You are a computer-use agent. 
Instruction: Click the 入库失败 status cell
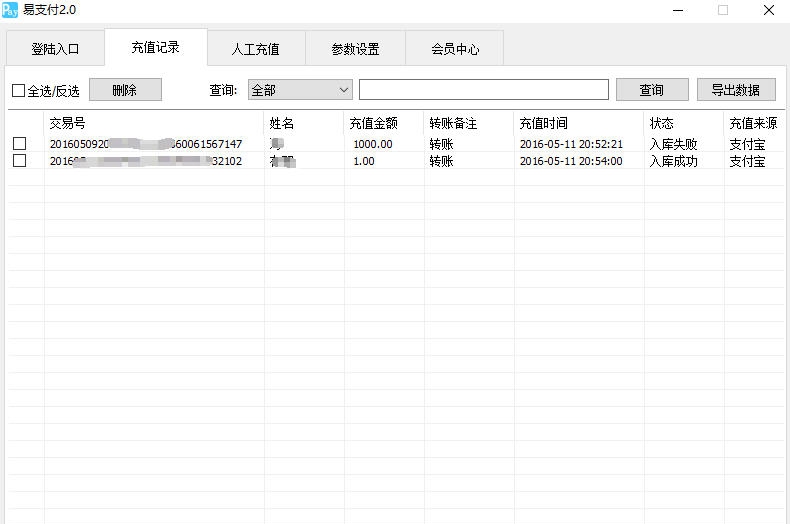click(673, 144)
